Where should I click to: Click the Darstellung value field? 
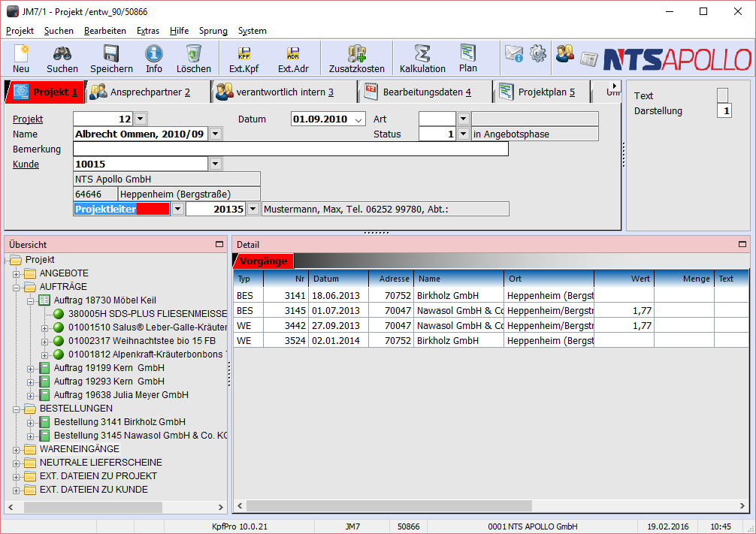(x=724, y=111)
